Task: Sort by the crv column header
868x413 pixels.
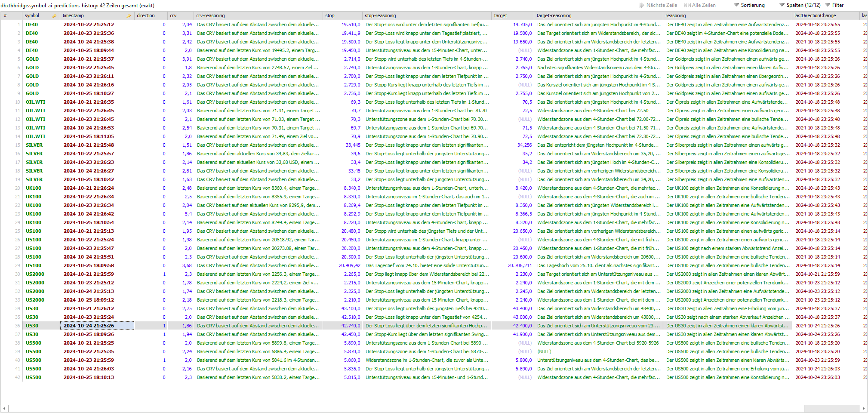Action: coord(181,15)
